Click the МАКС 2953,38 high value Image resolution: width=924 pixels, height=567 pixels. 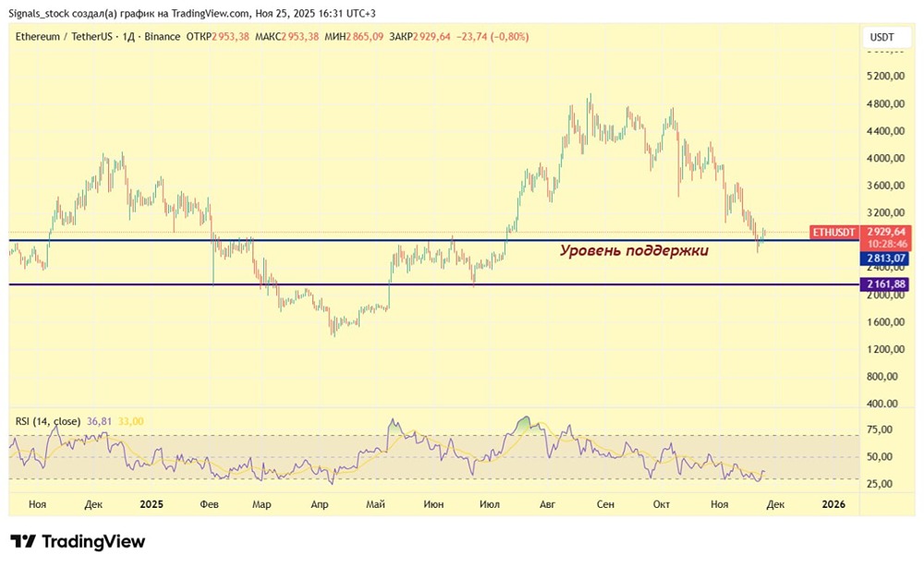[x=286, y=37]
